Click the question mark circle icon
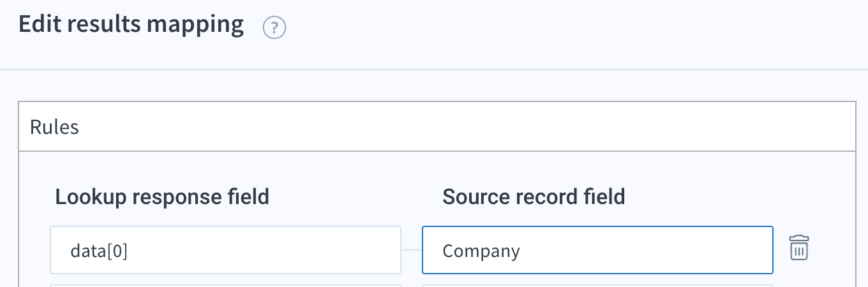Screen dimensions: 868x287 [274, 28]
